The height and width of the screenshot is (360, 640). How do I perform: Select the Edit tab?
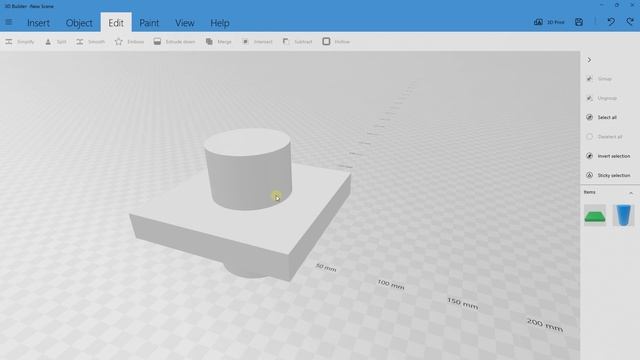pyautogui.click(x=116, y=23)
